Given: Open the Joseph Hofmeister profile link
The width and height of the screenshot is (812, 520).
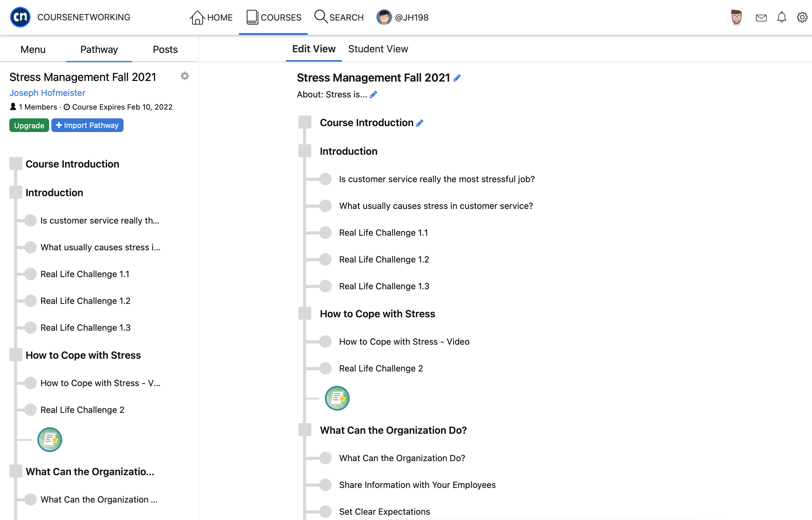Looking at the screenshot, I should [47, 92].
